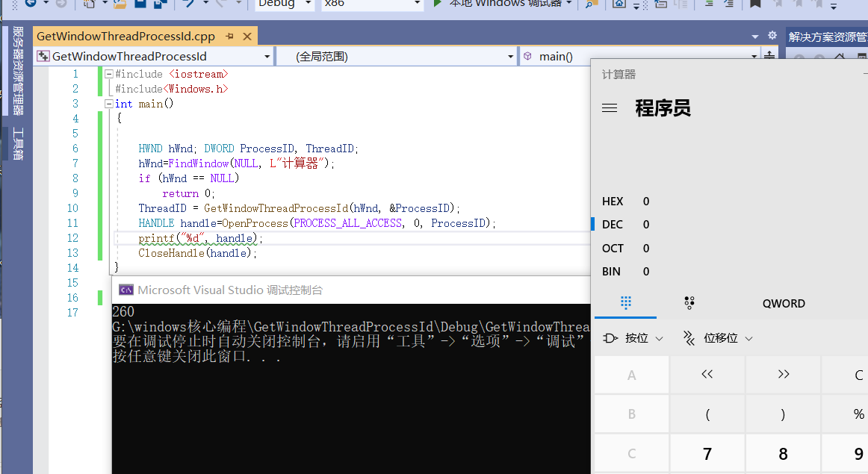This screenshot has height=474, width=868.
Task: Collapse the #include block at line 1
Action: pyautogui.click(x=109, y=74)
